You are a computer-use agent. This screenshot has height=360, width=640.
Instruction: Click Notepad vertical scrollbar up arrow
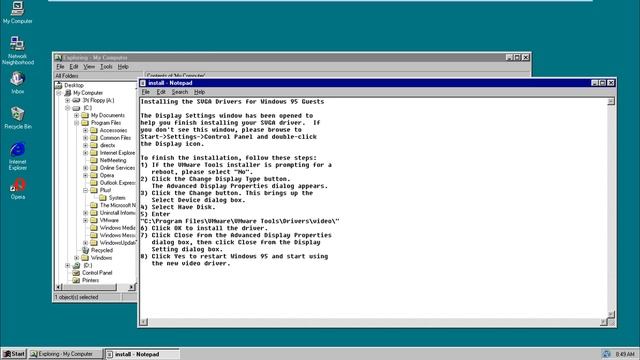[x=611, y=101]
